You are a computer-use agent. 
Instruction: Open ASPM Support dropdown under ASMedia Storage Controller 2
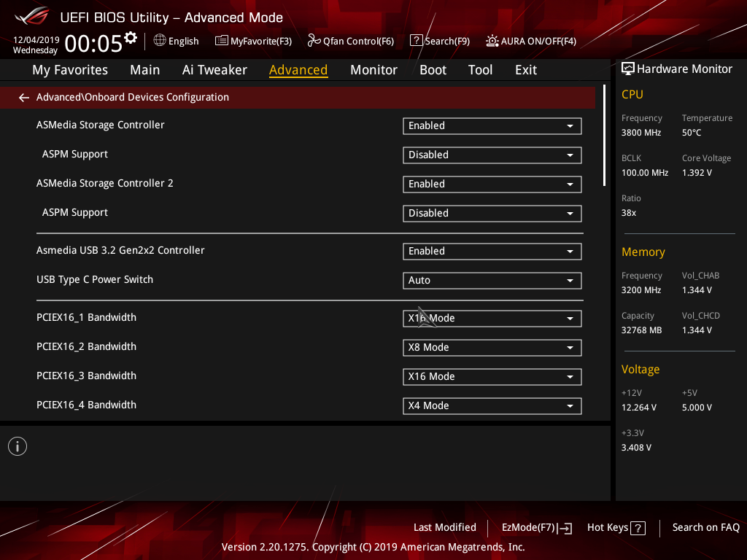click(x=492, y=214)
